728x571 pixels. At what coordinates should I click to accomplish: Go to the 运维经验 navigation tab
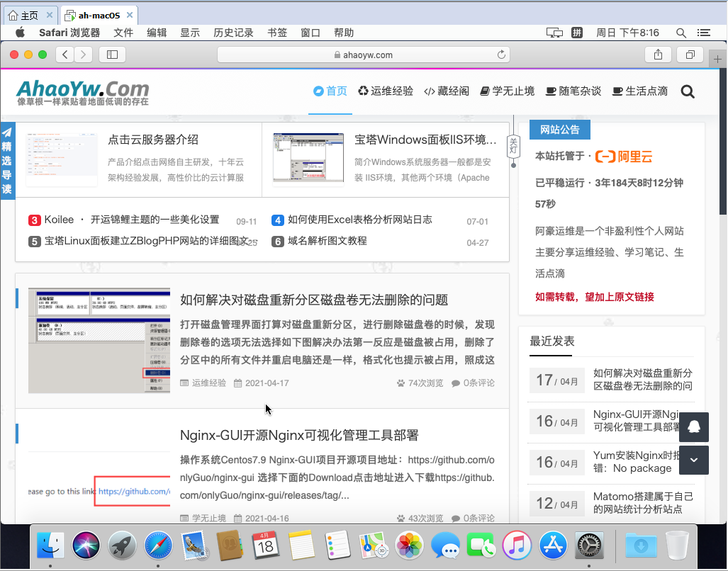[385, 91]
